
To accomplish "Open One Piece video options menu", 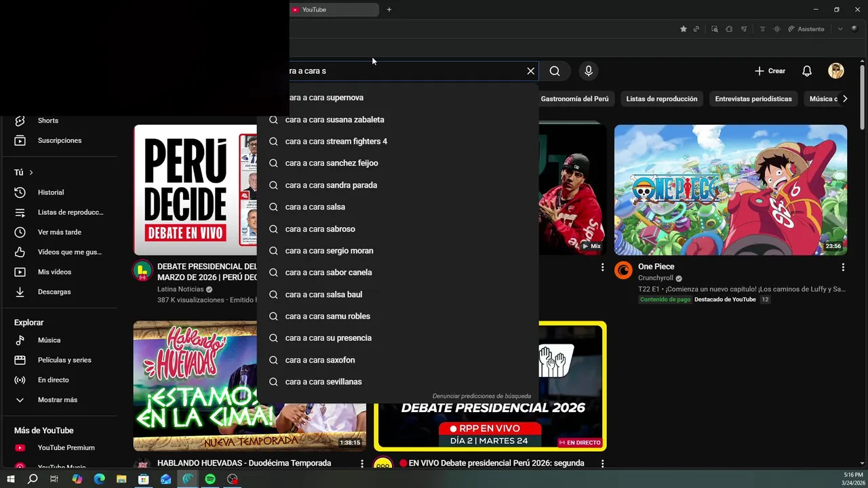I will (843, 268).
